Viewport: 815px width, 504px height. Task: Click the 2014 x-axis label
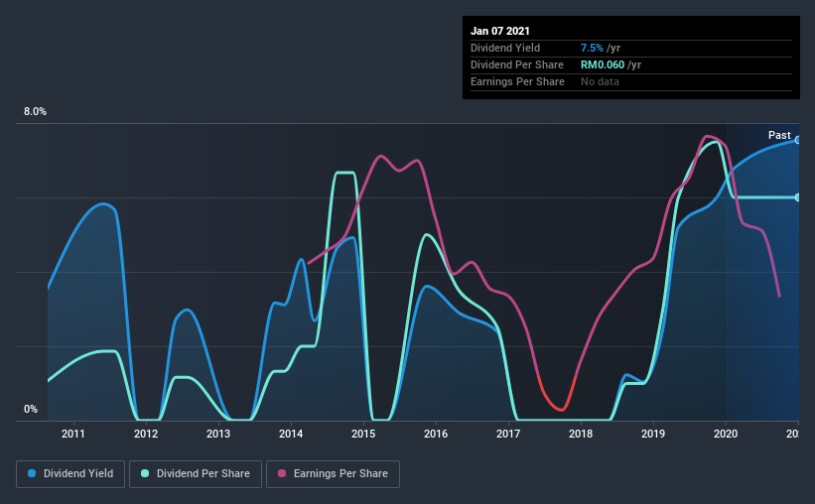click(291, 434)
